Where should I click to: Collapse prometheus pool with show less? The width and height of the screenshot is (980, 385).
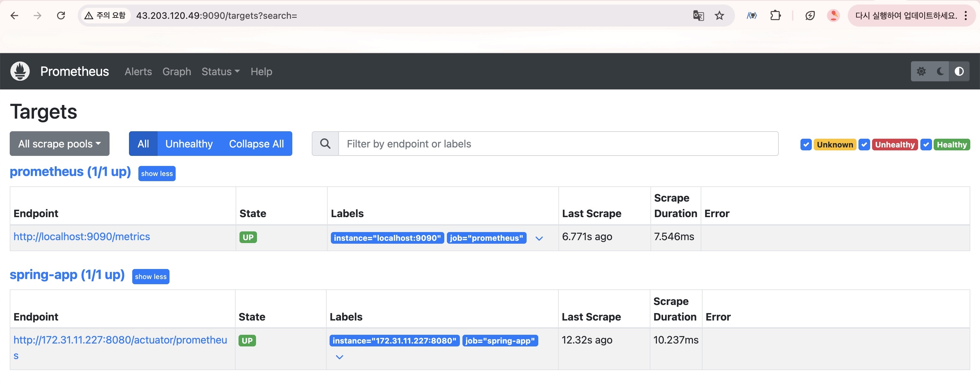click(x=157, y=173)
